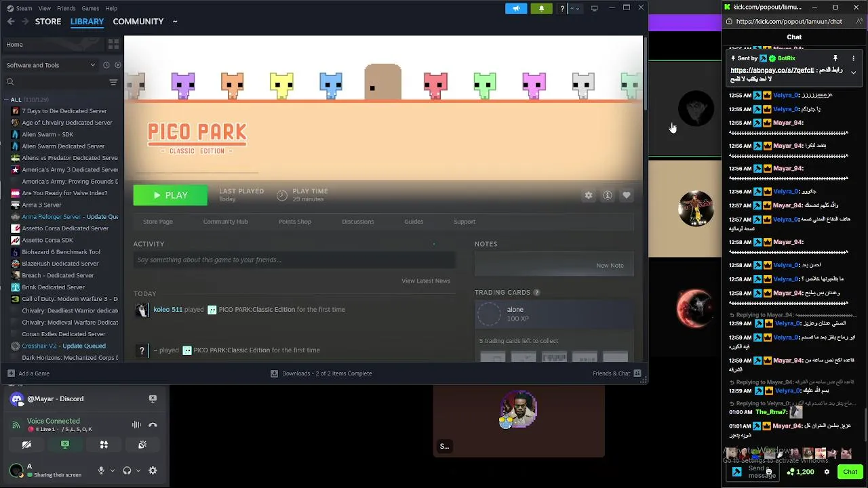Viewport: 868px width, 488px height.
Task: Open Discord microphone input options arrow
Action: 113,470
